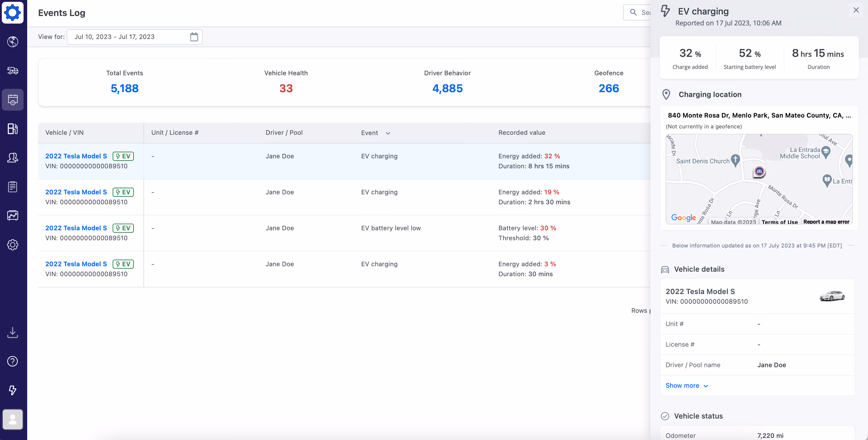This screenshot has height=440, width=868.
Task: Select the Driver Behavior summary count
Action: [447, 88]
